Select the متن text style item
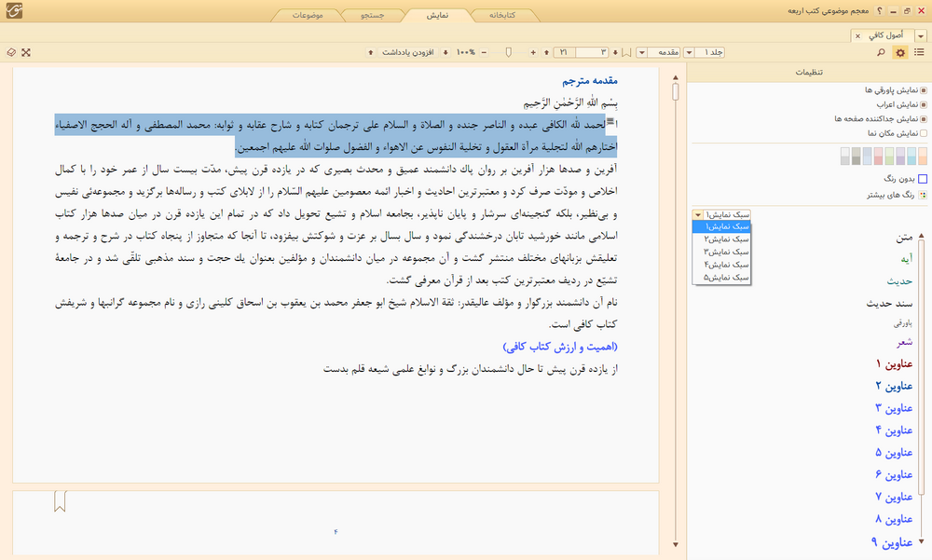The image size is (932, 560). pyautogui.click(x=904, y=238)
